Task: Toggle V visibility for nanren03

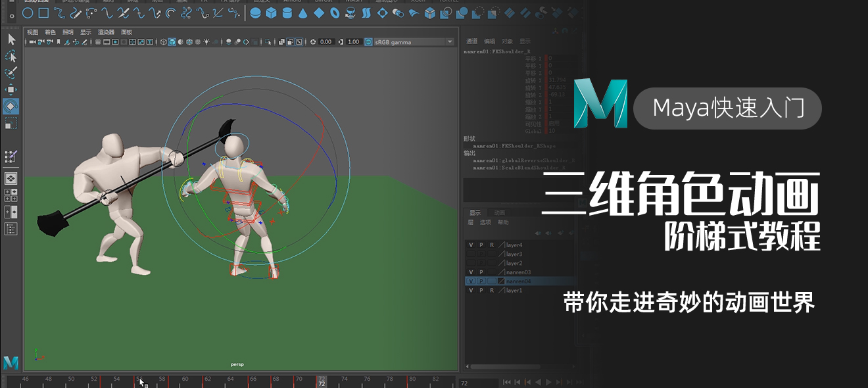Action: click(x=471, y=272)
